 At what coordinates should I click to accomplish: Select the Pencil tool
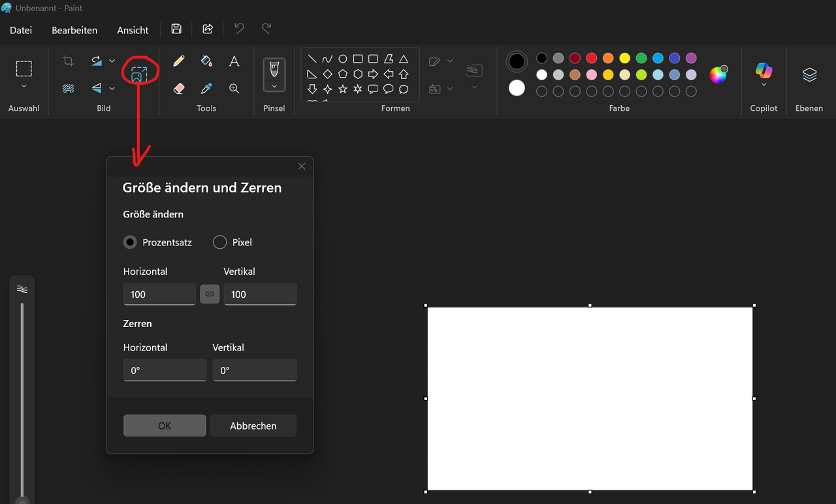pyautogui.click(x=179, y=61)
